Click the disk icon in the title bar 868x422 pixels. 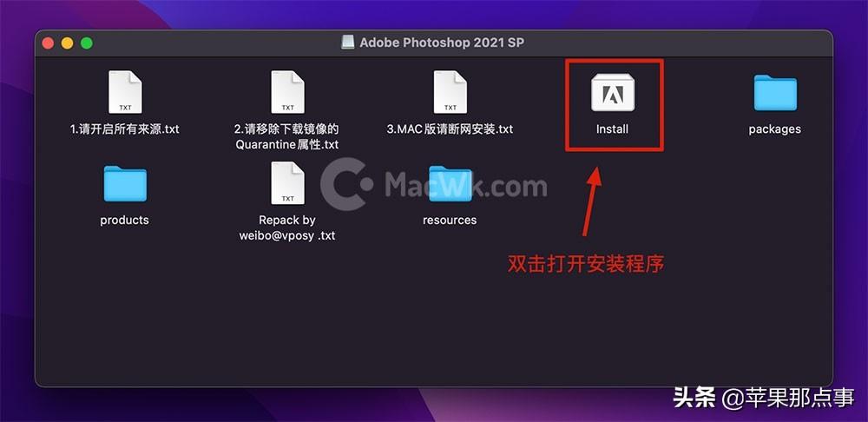[x=348, y=43]
